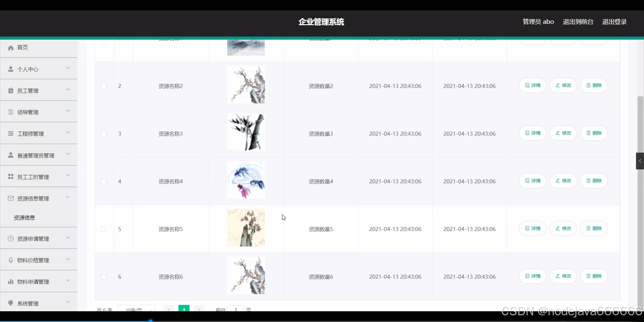Click the grid icon beside 员工工时管理

[x=11, y=177]
